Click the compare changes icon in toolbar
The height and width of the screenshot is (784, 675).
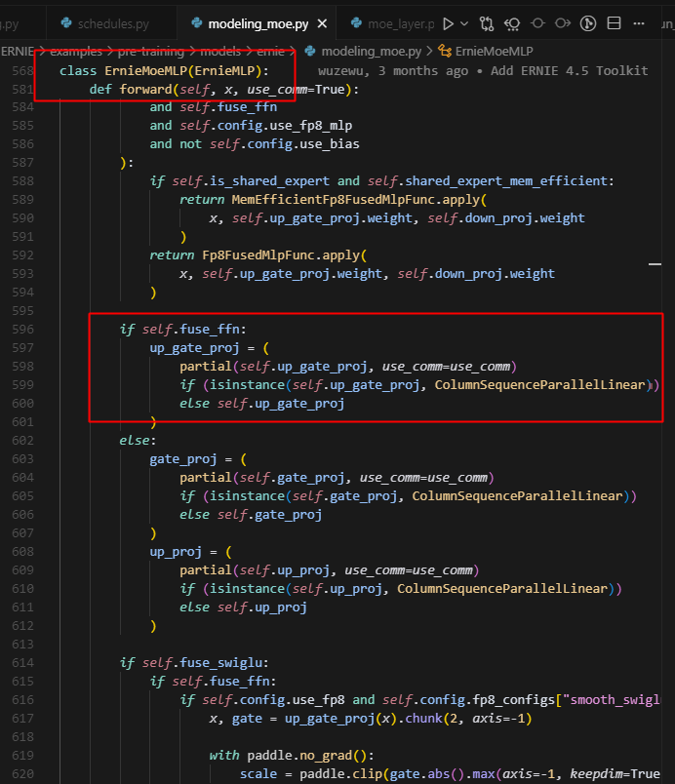click(487, 22)
